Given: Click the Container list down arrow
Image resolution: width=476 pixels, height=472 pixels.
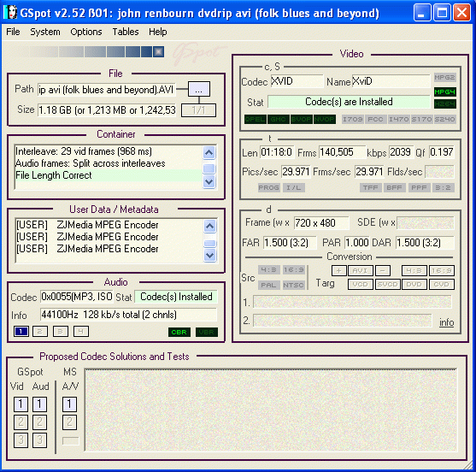Looking at the screenshot, I should click(209, 182).
